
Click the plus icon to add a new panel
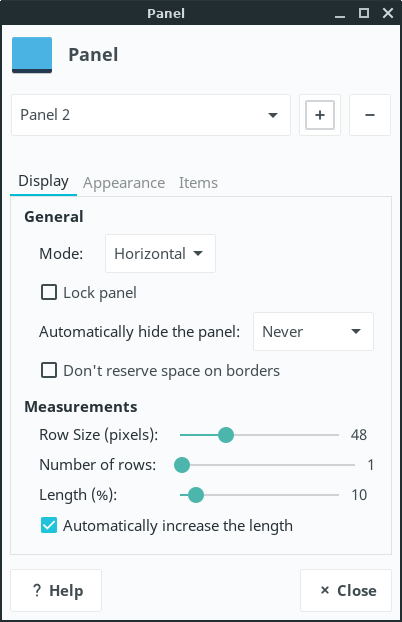click(320, 115)
